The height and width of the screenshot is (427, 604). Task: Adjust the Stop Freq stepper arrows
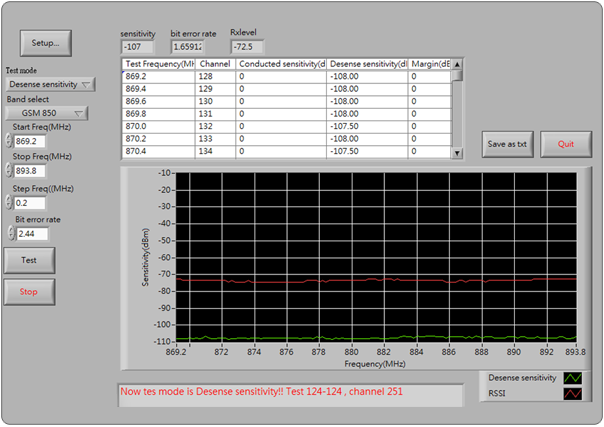(9, 171)
